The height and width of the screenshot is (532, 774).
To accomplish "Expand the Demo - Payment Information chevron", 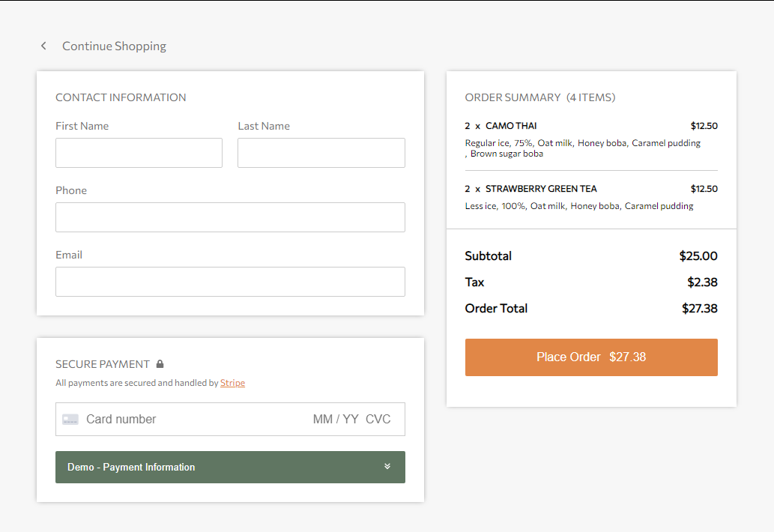I will [x=387, y=465].
